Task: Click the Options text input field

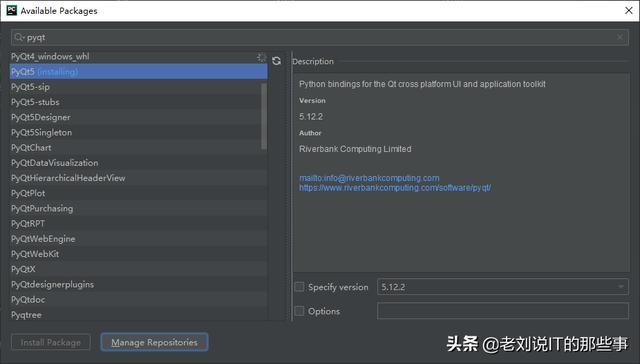Action: click(x=503, y=311)
